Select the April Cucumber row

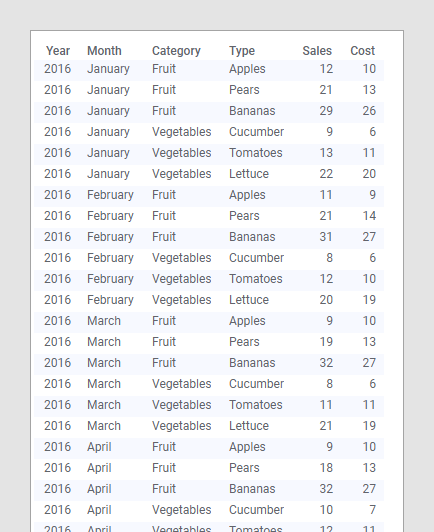209,512
